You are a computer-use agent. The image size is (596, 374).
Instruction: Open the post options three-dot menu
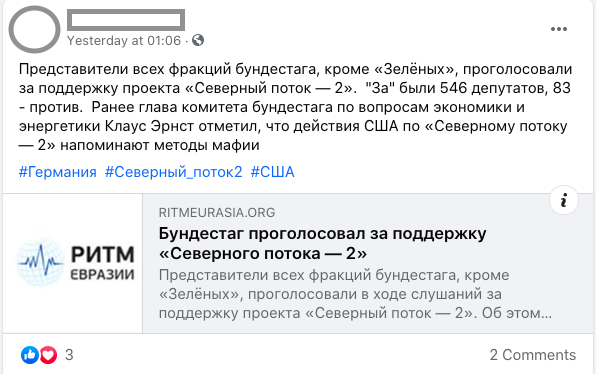(x=559, y=29)
